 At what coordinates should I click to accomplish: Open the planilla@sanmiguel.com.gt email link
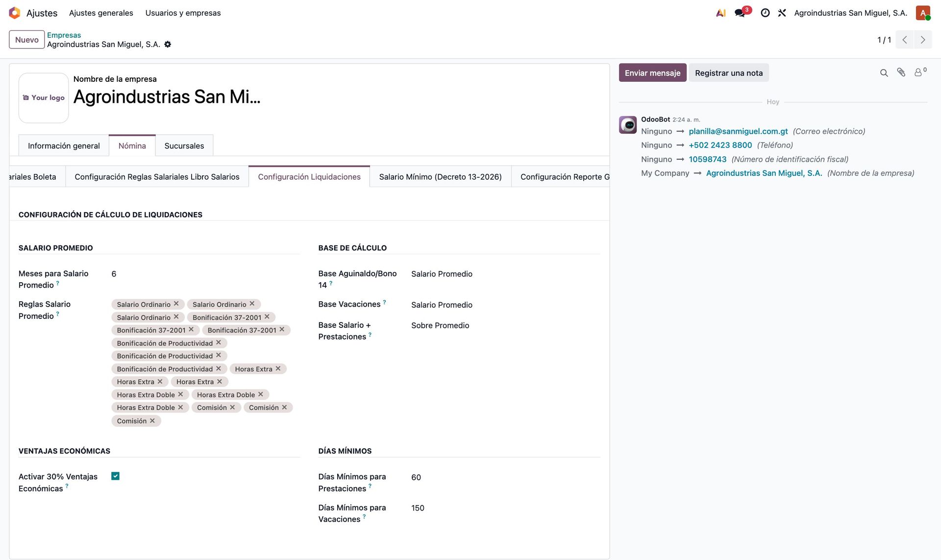738,131
